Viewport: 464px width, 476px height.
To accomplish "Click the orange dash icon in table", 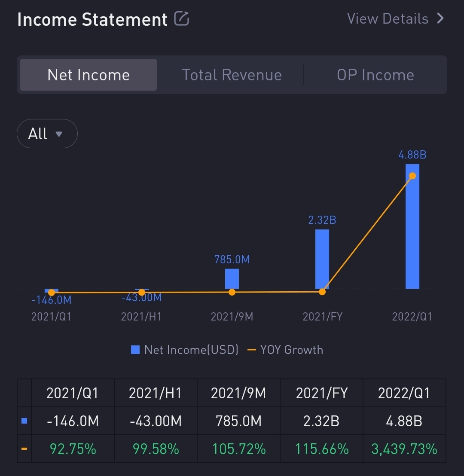I will pos(24,449).
